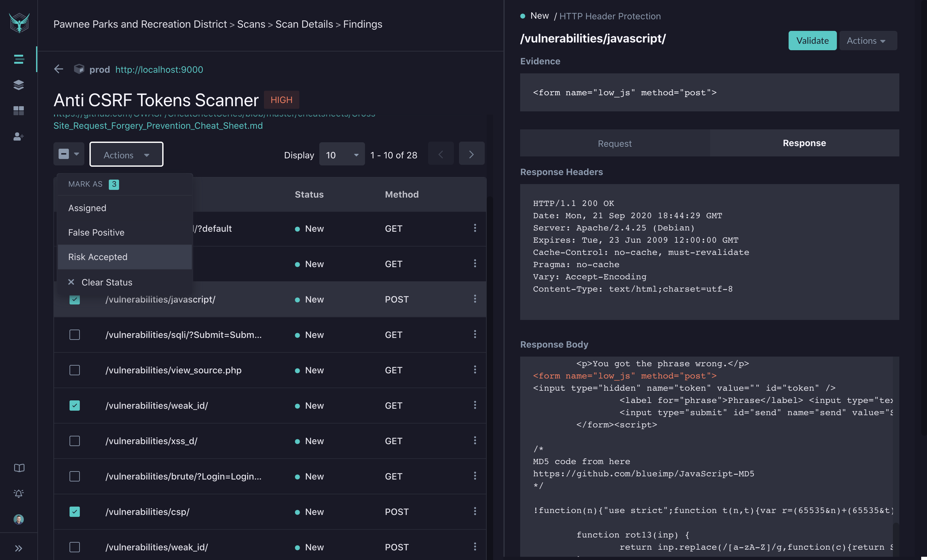Viewport: 927px width, 560px height.
Task: Click the Actions button in findings panel
Action: pyautogui.click(x=126, y=154)
